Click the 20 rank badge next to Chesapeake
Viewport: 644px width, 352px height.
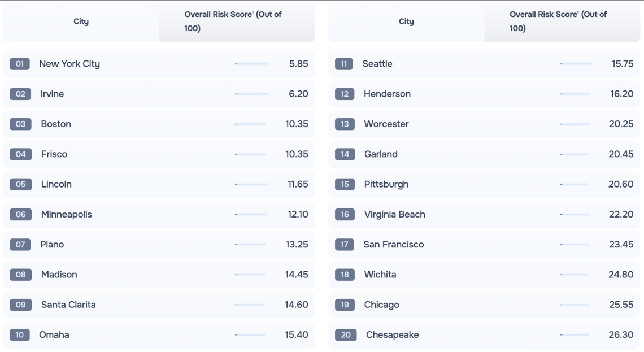coord(346,335)
